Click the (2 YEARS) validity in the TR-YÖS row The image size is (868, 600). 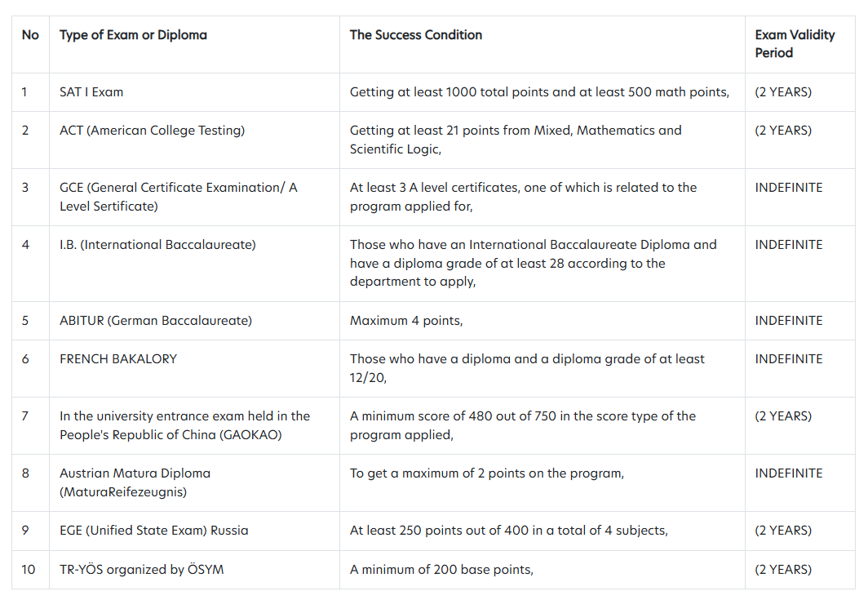pyautogui.click(x=783, y=569)
